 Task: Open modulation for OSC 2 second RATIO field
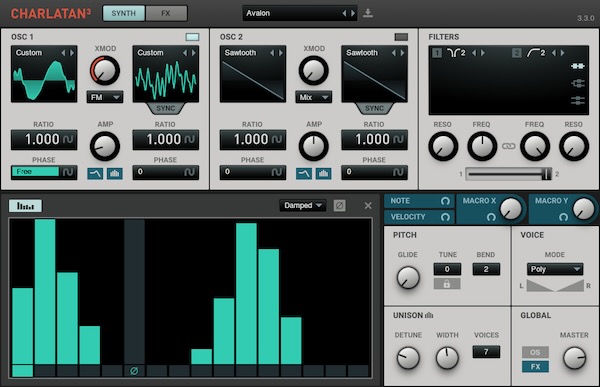398,139
